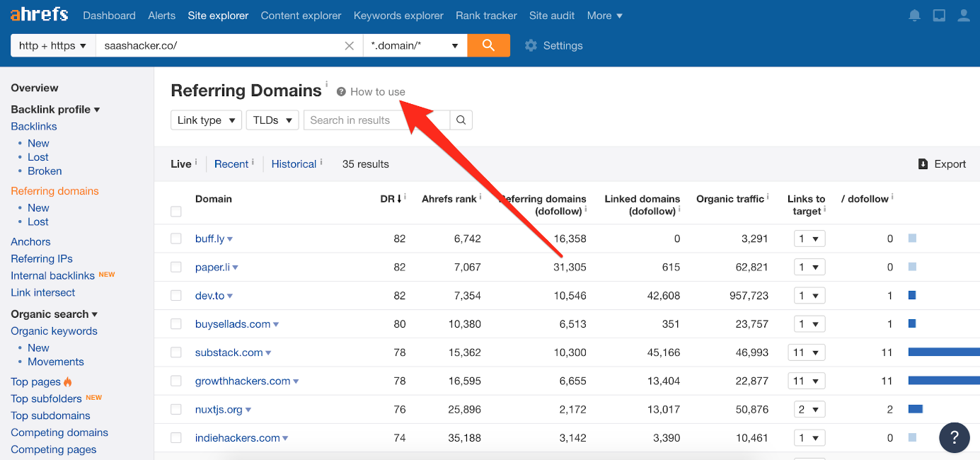Open Competing domains in the sidebar
The height and width of the screenshot is (460, 980).
tap(59, 433)
